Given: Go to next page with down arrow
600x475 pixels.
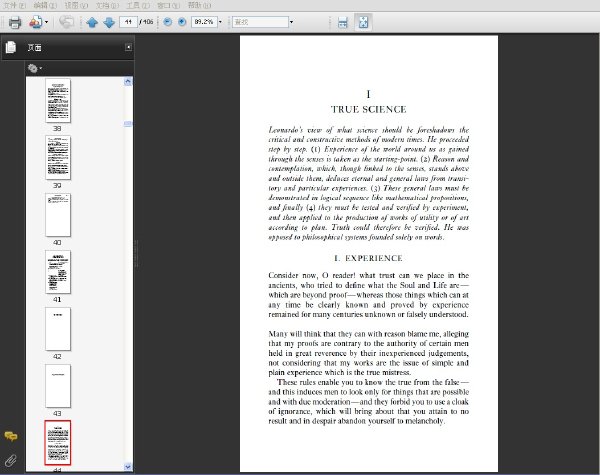Looking at the screenshot, I should pos(109,22).
